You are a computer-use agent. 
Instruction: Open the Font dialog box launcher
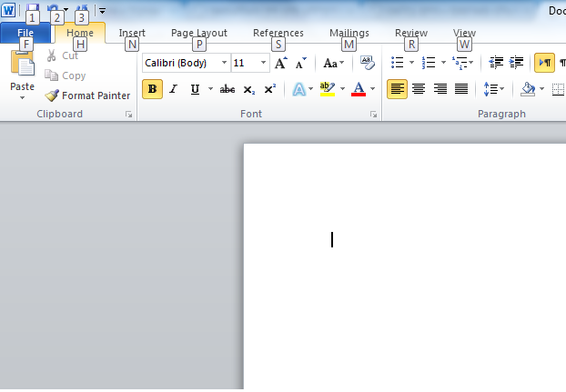pos(373,115)
